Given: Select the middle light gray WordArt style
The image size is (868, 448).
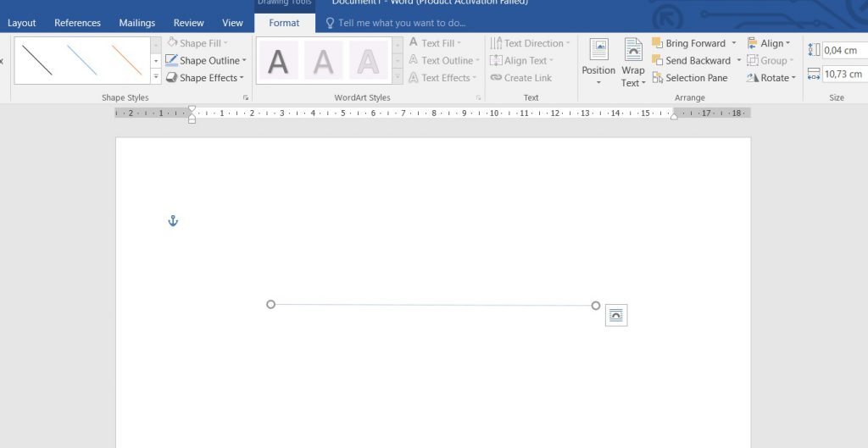Looking at the screenshot, I should tap(323, 60).
